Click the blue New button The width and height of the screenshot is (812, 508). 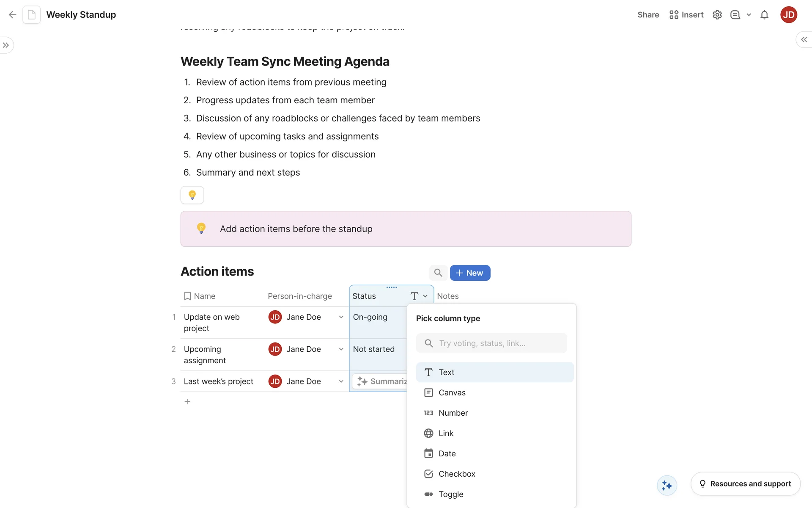(x=470, y=273)
